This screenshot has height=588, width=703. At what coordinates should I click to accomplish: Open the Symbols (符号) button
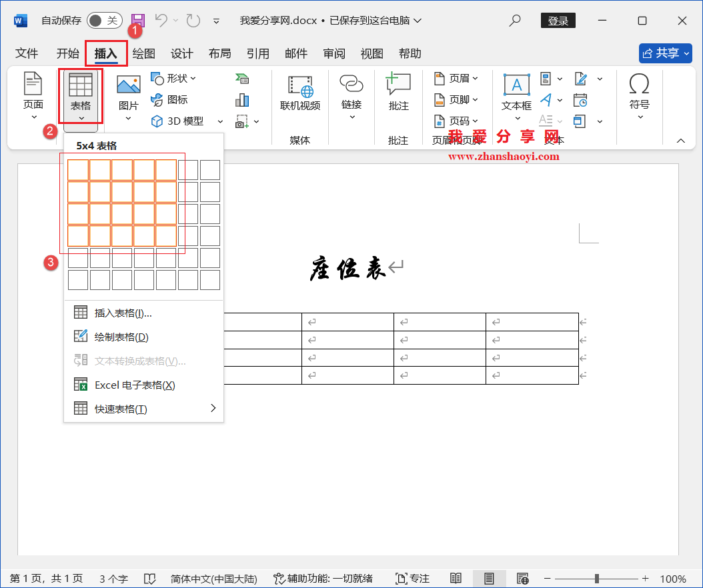[640, 96]
